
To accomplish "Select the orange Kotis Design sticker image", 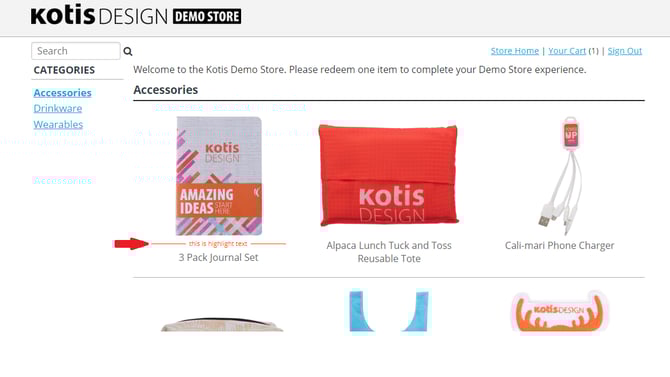I will click(559, 312).
